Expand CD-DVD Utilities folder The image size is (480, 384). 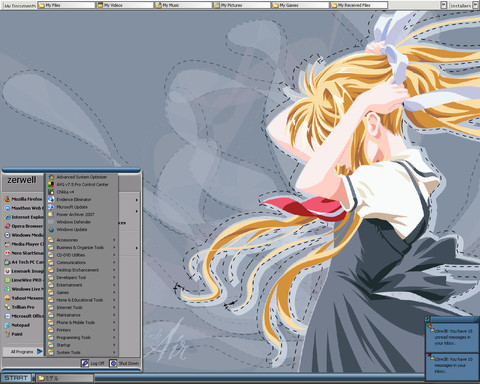82,255
